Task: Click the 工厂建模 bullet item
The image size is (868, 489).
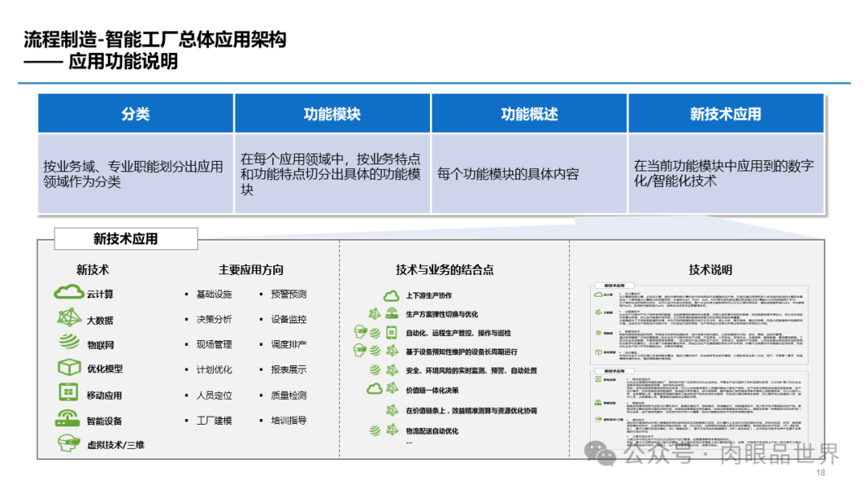Action: [x=215, y=421]
